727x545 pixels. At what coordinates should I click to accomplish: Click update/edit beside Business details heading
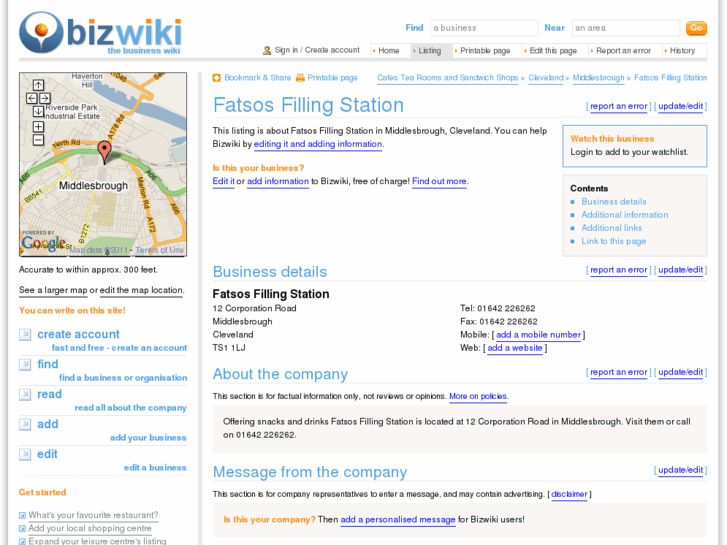point(681,270)
